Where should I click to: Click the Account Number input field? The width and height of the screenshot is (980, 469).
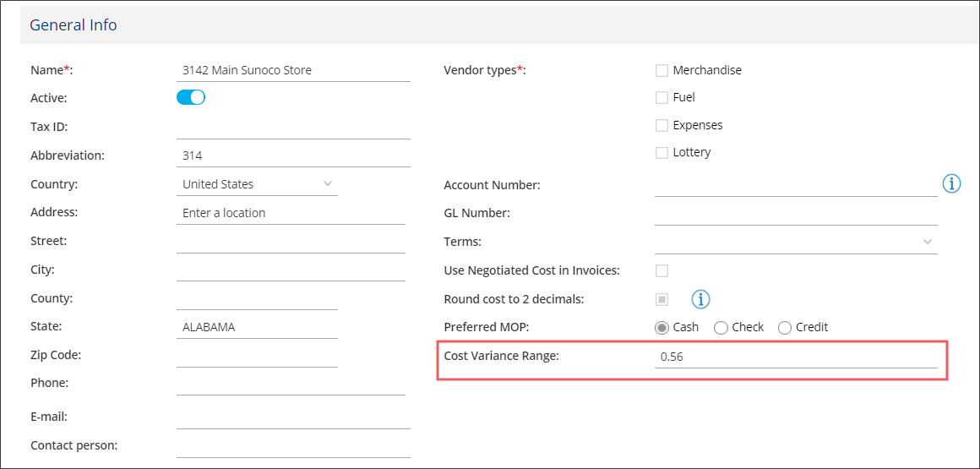(796, 185)
